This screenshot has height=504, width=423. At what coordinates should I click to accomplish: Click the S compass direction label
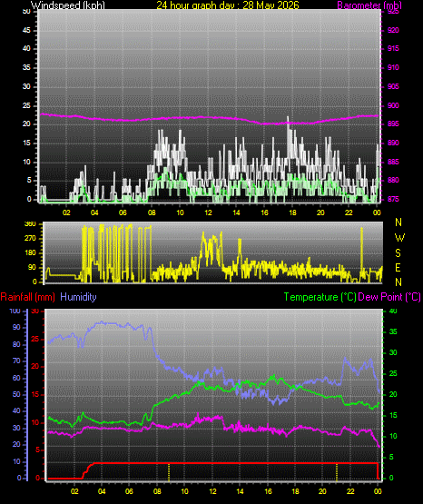click(x=398, y=253)
